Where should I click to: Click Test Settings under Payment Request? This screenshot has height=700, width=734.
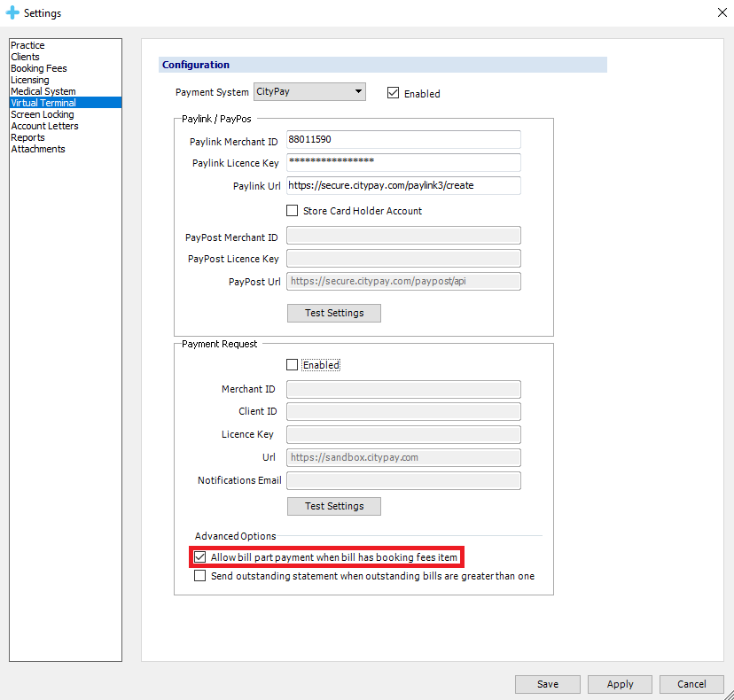(x=333, y=506)
